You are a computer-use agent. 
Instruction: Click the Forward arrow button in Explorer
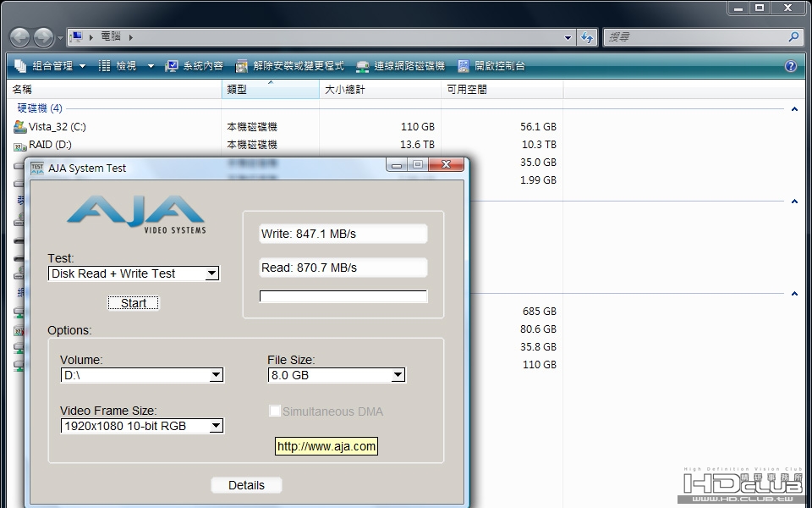coord(43,37)
